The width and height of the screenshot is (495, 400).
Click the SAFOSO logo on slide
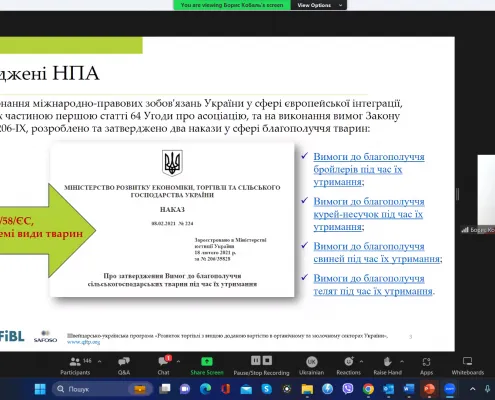(45, 336)
